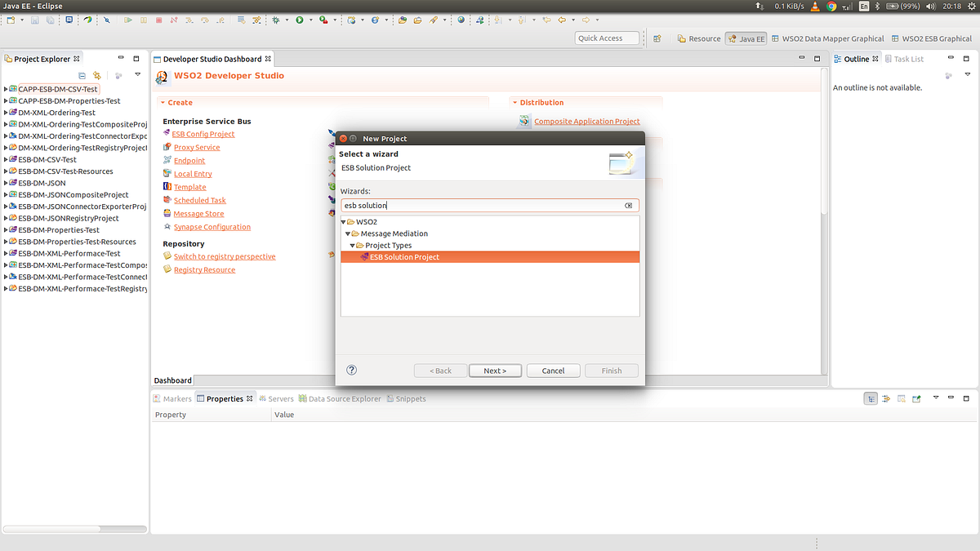The image size is (980, 551).
Task: Pin the Properties view
Action: click(x=915, y=398)
